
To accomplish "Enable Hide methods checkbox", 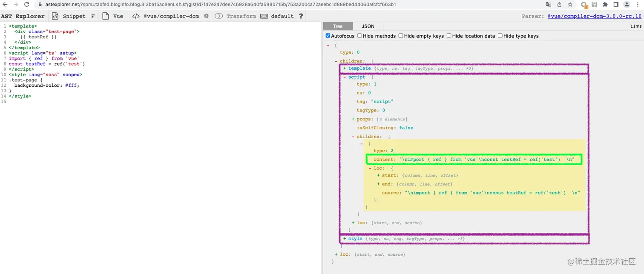I will (x=359, y=36).
